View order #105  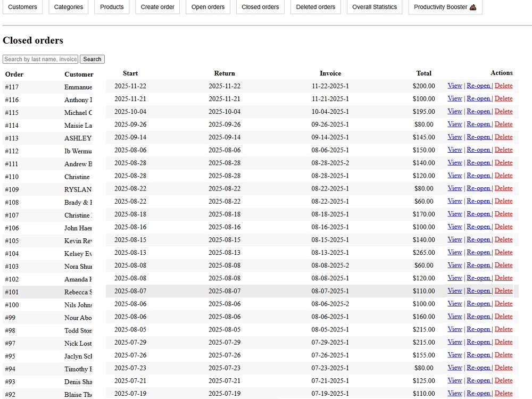[455, 239]
